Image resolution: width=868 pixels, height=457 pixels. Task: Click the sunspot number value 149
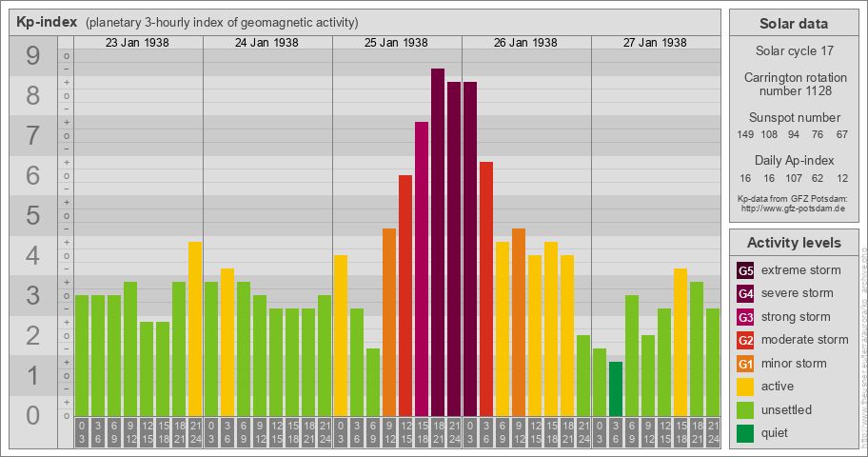point(745,134)
